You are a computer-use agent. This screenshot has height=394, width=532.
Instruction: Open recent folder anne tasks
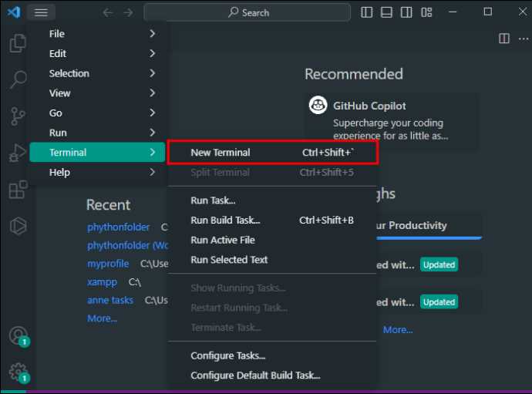coord(110,301)
